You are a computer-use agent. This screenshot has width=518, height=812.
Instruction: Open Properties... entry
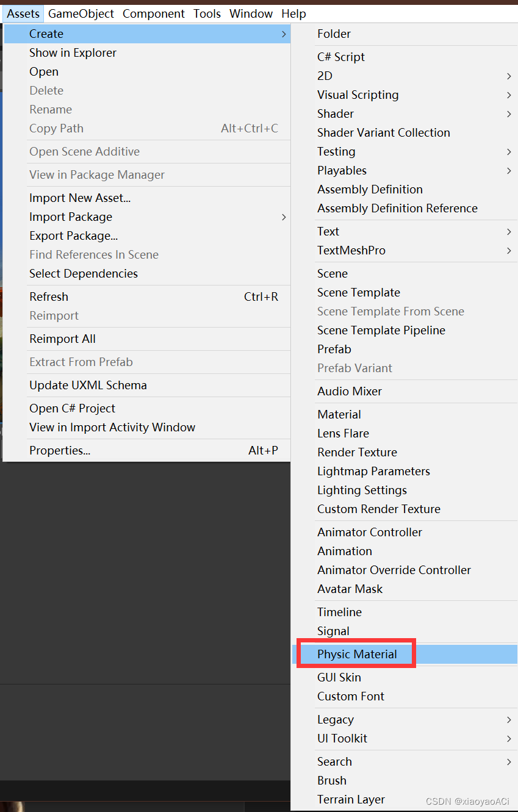point(147,450)
